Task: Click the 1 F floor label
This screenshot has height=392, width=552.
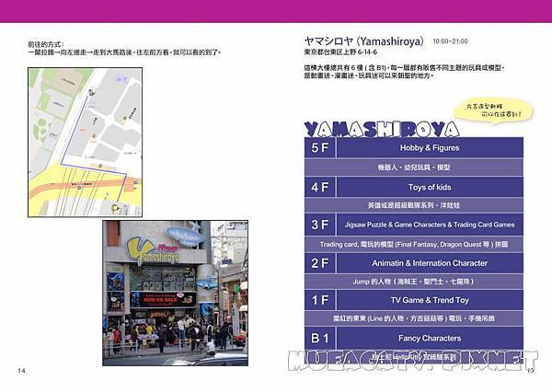Action: 320,300
